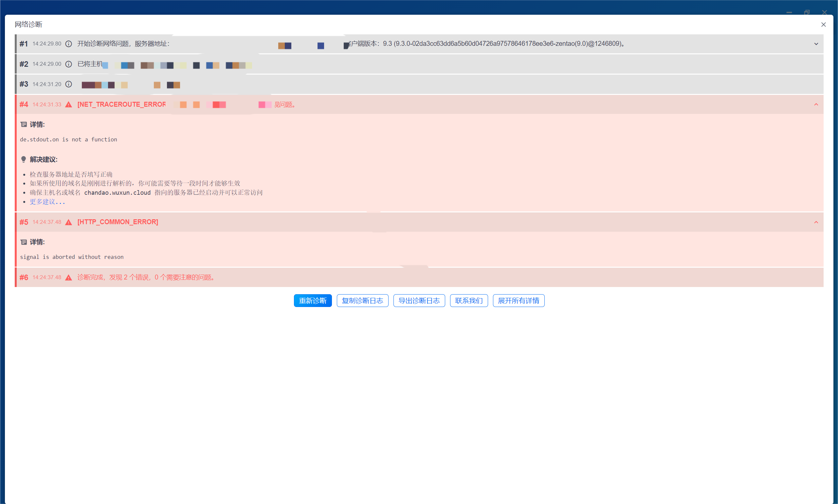
Task: Click the info icon on entry #1
Action: point(69,44)
